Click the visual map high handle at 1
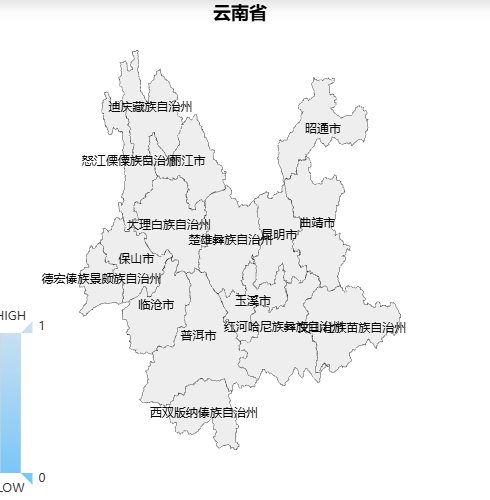 tap(27, 327)
